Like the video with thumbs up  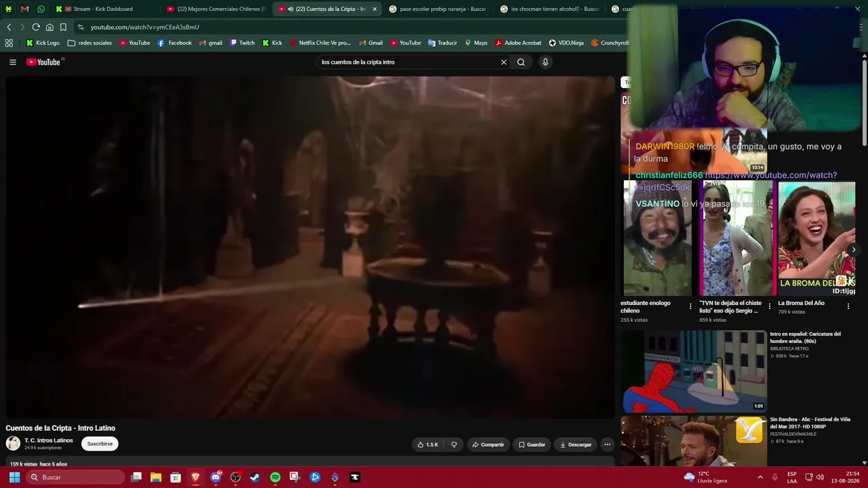click(x=428, y=445)
